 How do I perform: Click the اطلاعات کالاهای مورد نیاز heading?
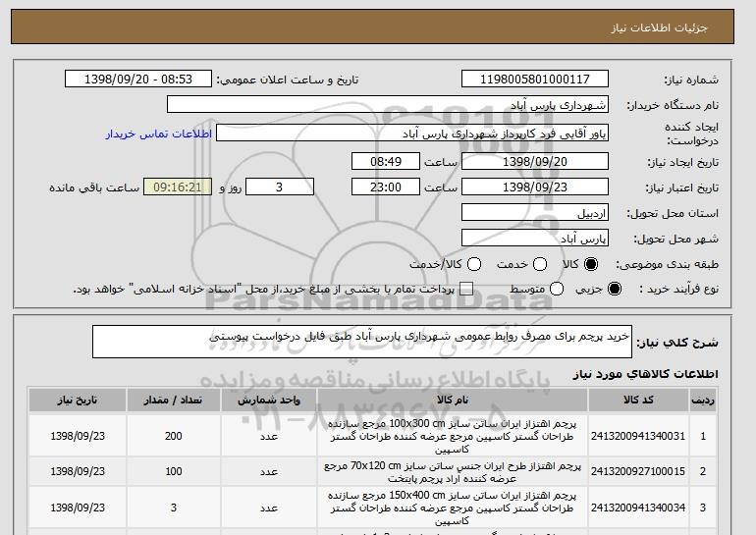[x=645, y=374]
